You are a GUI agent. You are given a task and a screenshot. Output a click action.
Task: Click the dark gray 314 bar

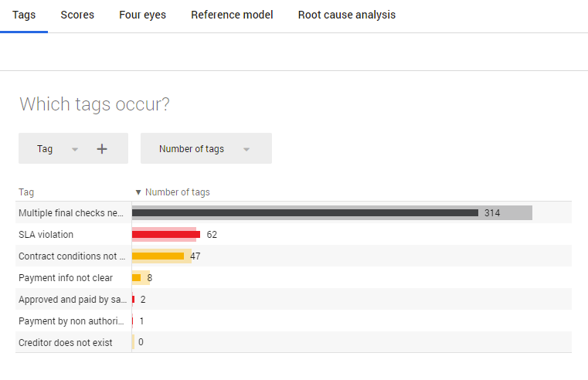coord(305,212)
